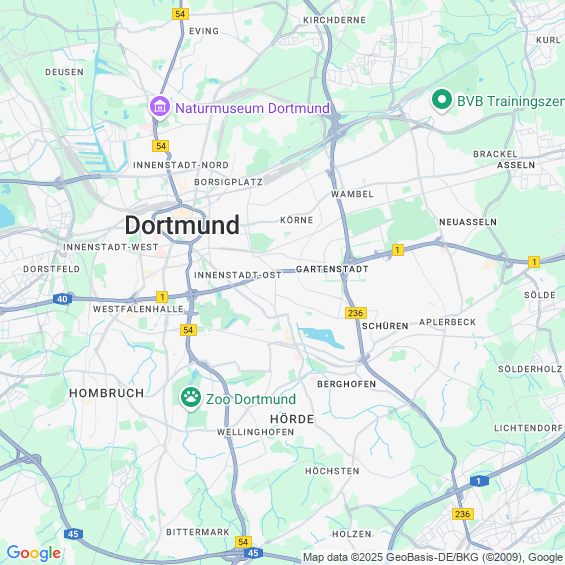Click the HÖRDE district label

coord(292,419)
